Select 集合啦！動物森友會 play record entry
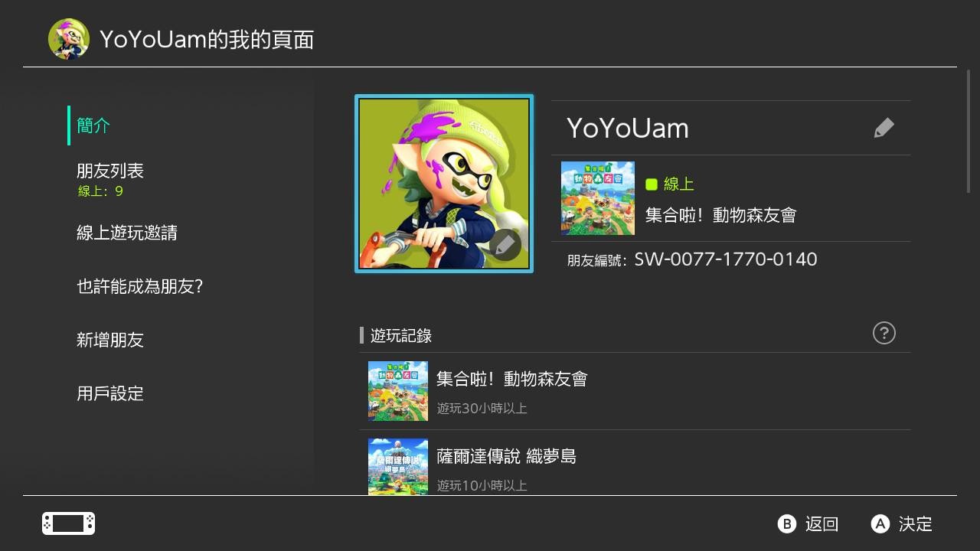 [635, 391]
